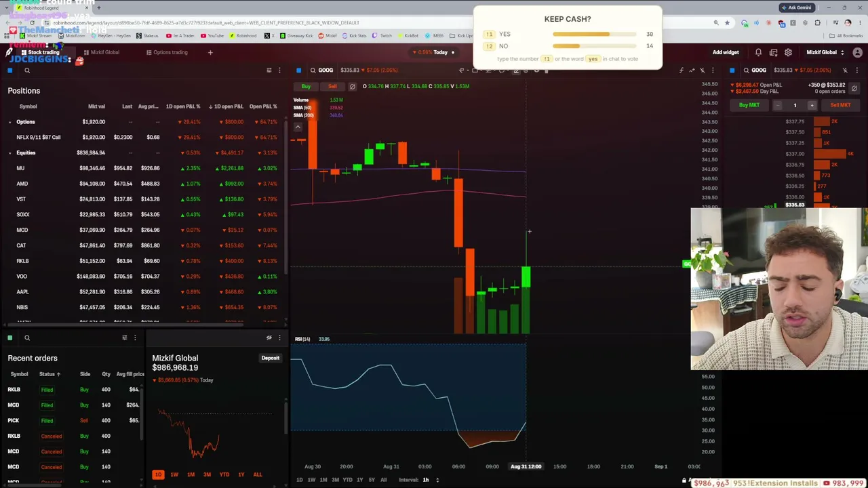868x488 pixels.
Task: Open the saved layouts icon beside the bell
Action: click(773, 52)
